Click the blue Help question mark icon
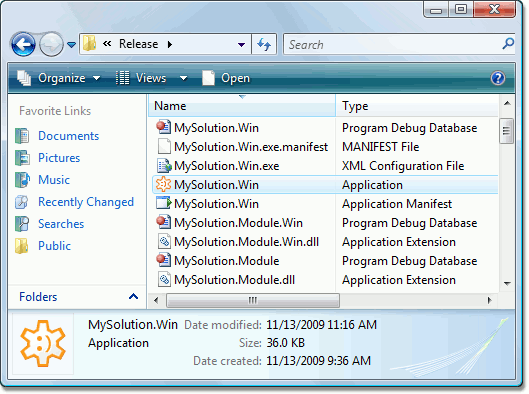Image resolution: width=529 pixels, height=394 pixels. pos(498,78)
